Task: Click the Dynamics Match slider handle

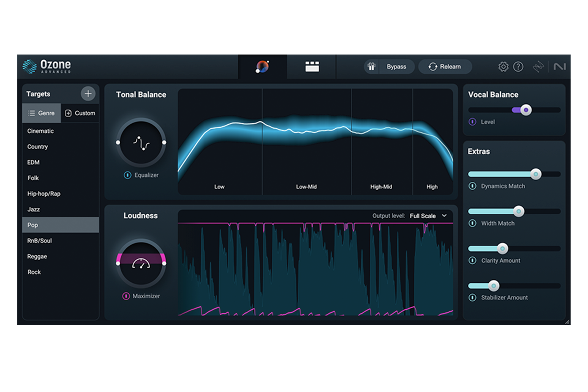Action: point(536,174)
